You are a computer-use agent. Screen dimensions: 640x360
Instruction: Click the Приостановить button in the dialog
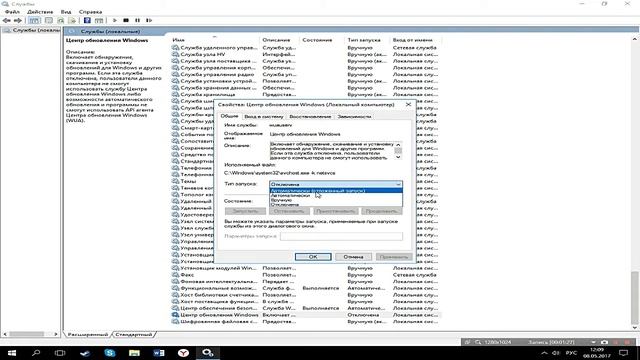tap(336, 211)
